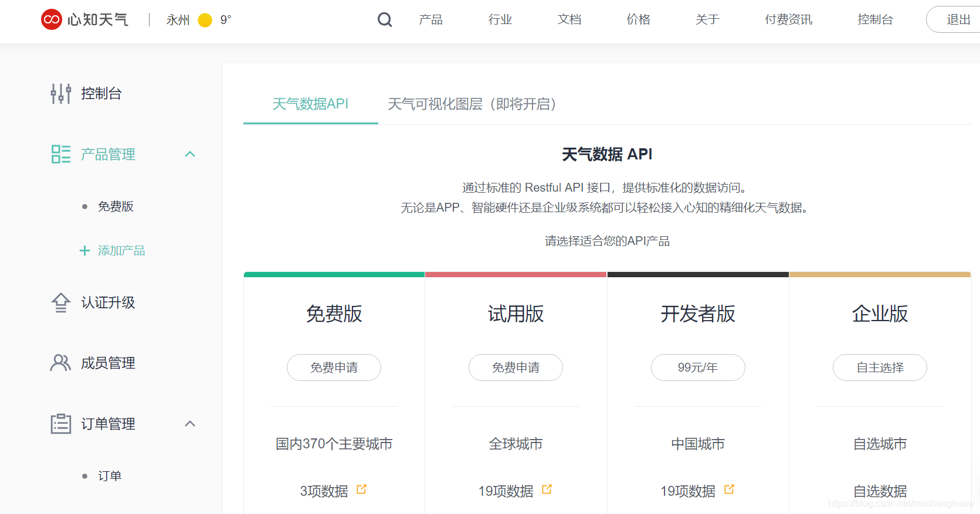Viewport: 980px width, 514px height.
Task: Click the 永州 city name in header
Action: (178, 21)
